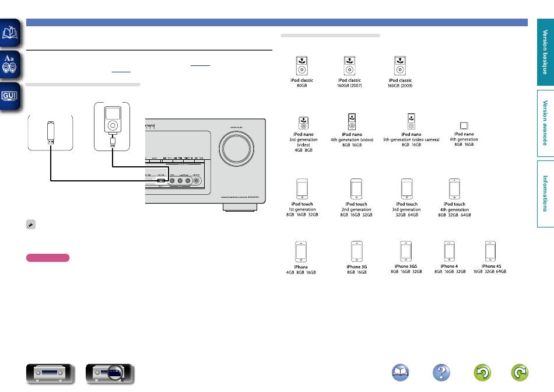Select the iPod nano 4th generation icon

tap(352, 121)
